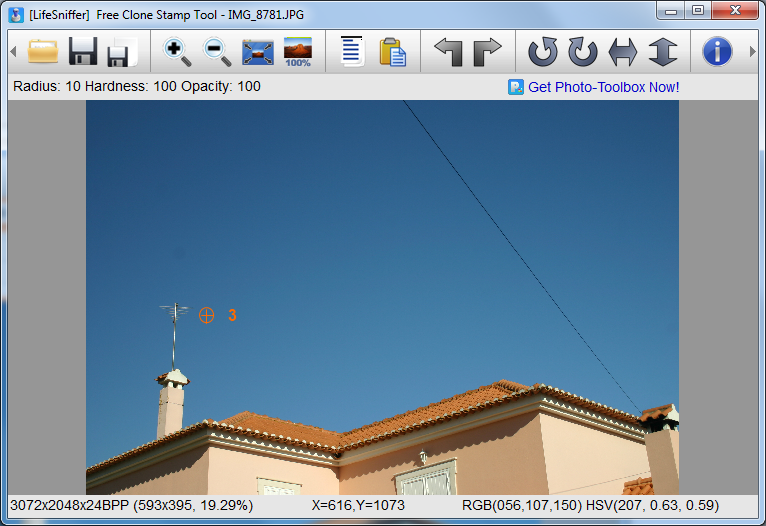Rotate the image counterclockwise
Image resolution: width=766 pixels, height=526 pixels.
coord(543,51)
